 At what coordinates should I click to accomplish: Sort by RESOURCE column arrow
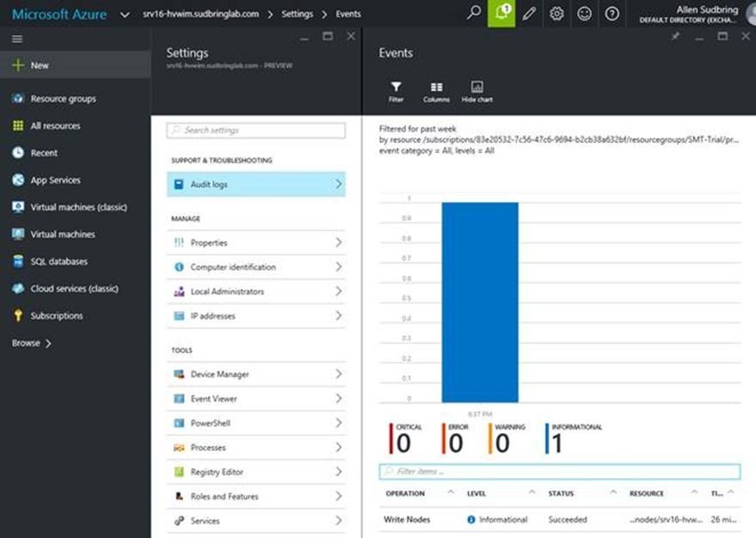pyautogui.click(x=694, y=492)
